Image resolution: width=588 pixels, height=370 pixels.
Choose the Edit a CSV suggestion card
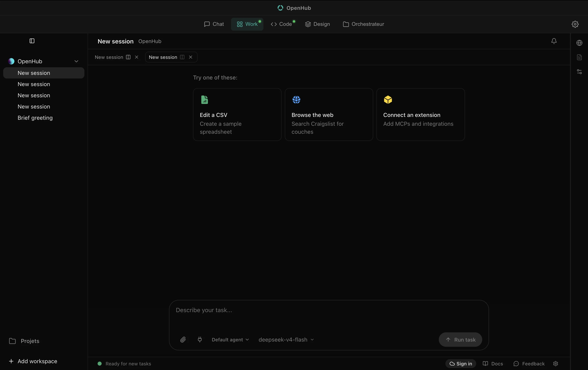(x=237, y=115)
